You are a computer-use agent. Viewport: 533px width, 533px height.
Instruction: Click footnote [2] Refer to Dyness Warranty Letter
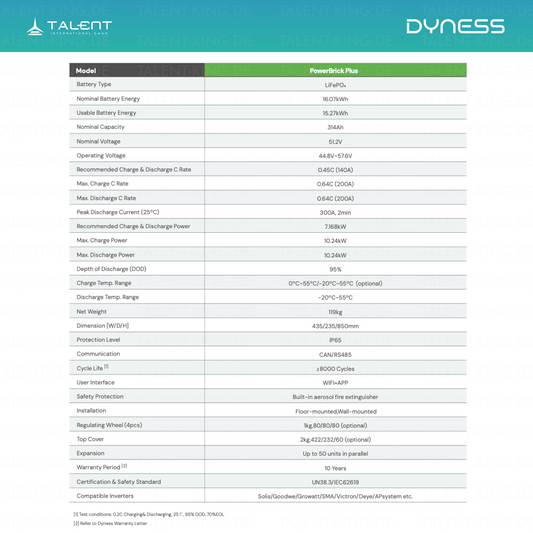point(110,523)
